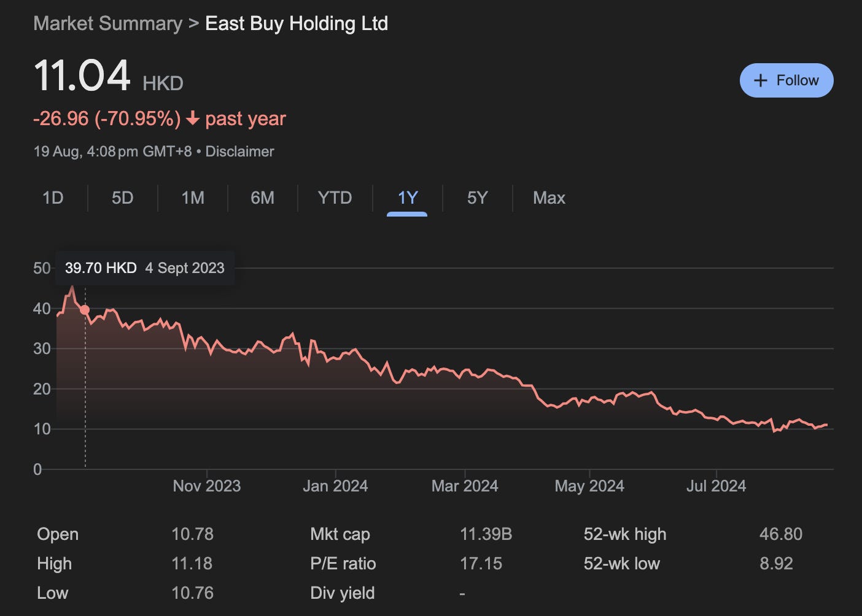Click the High value 11.18
This screenshot has height=616, width=862.
click(x=192, y=563)
